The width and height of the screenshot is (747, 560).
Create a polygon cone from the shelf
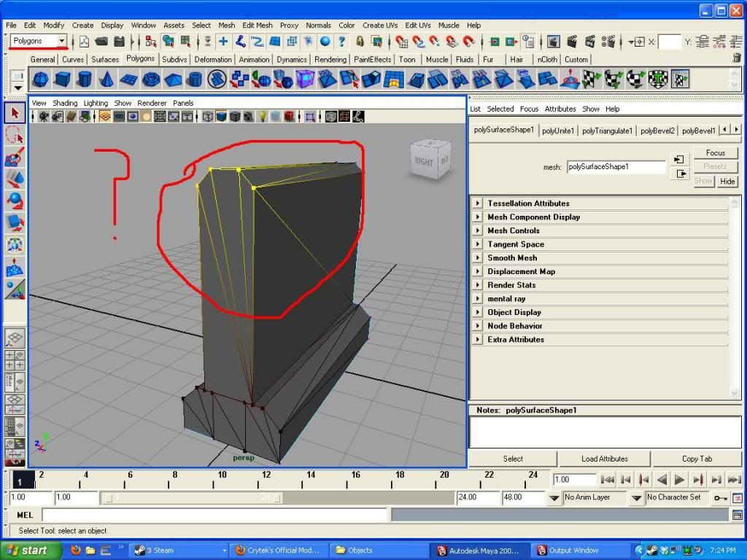(x=106, y=79)
